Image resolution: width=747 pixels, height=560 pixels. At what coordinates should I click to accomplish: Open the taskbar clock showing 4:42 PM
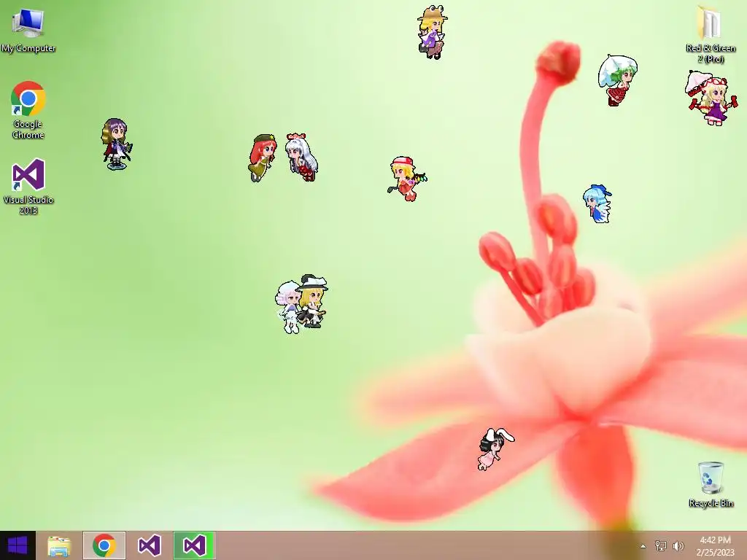click(715, 545)
